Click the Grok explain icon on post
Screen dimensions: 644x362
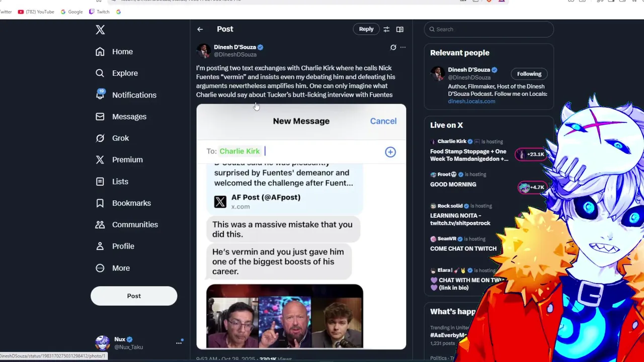pos(393,47)
